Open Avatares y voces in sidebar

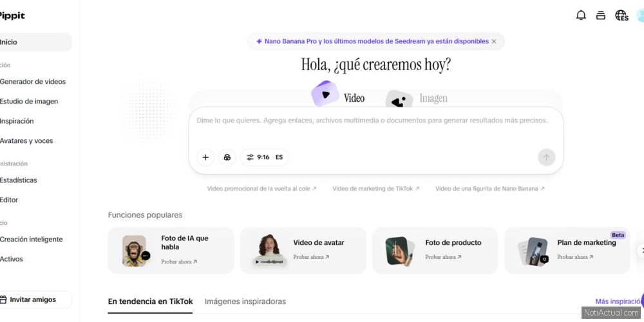(26, 141)
